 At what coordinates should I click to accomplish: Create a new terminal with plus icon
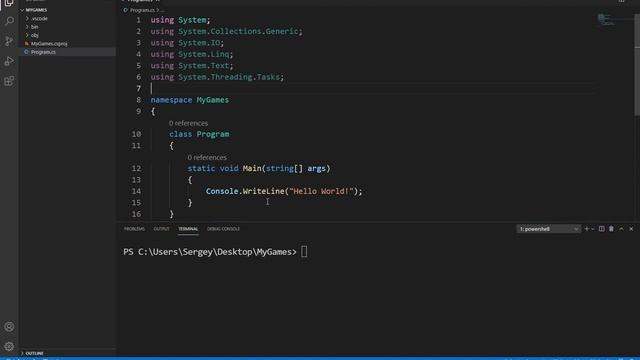coord(587,229)
